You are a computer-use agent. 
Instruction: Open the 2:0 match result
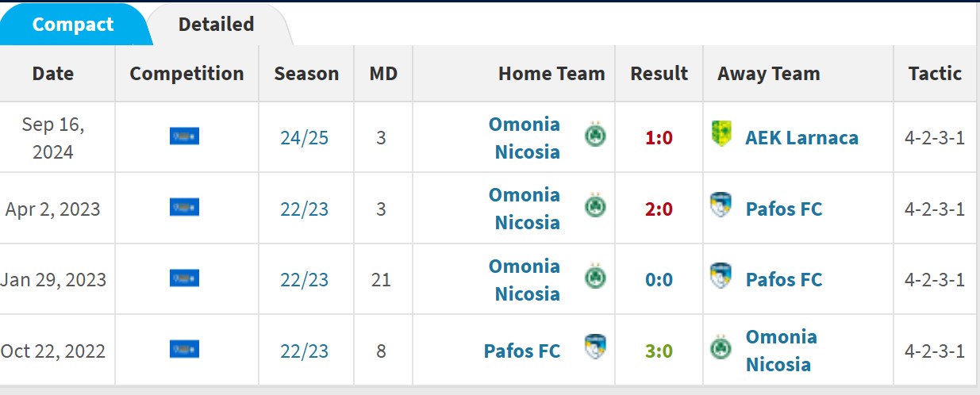659,209
